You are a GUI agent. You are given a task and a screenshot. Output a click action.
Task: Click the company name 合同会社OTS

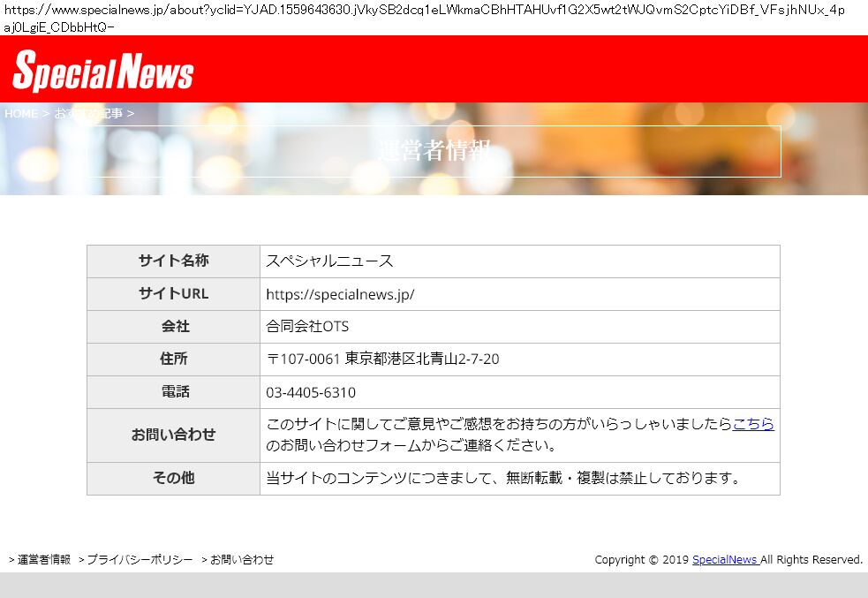307,327
